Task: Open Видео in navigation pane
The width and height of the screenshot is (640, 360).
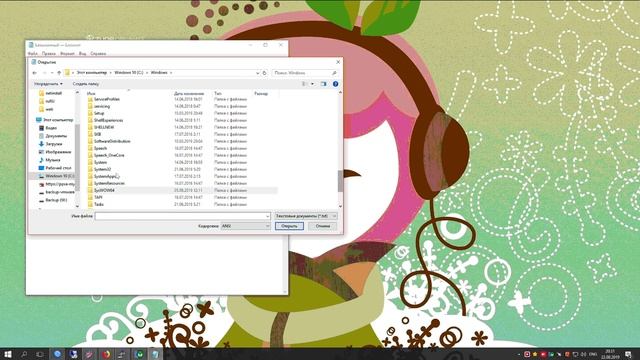Action: [x=51, y=128]
